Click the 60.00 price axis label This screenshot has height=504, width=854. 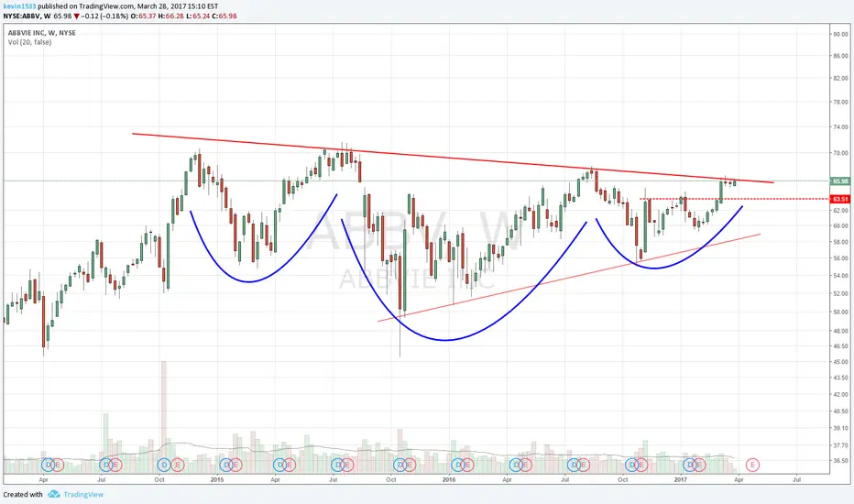point(840,225)
